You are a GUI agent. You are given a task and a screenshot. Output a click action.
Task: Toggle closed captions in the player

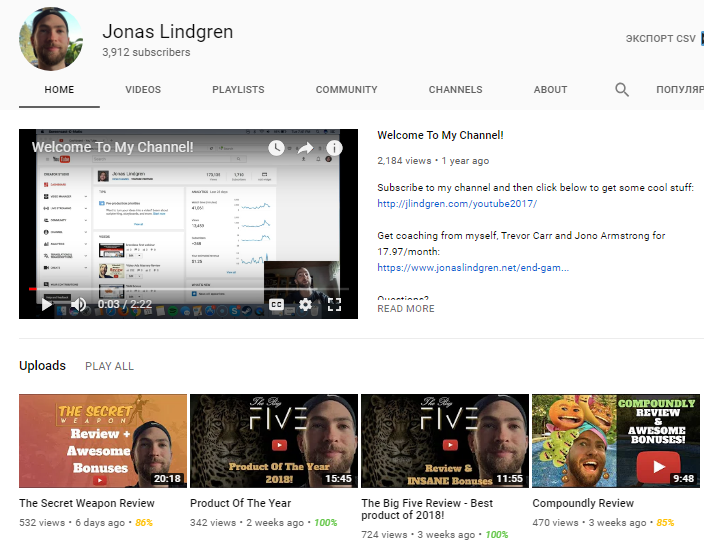(276, 305)
